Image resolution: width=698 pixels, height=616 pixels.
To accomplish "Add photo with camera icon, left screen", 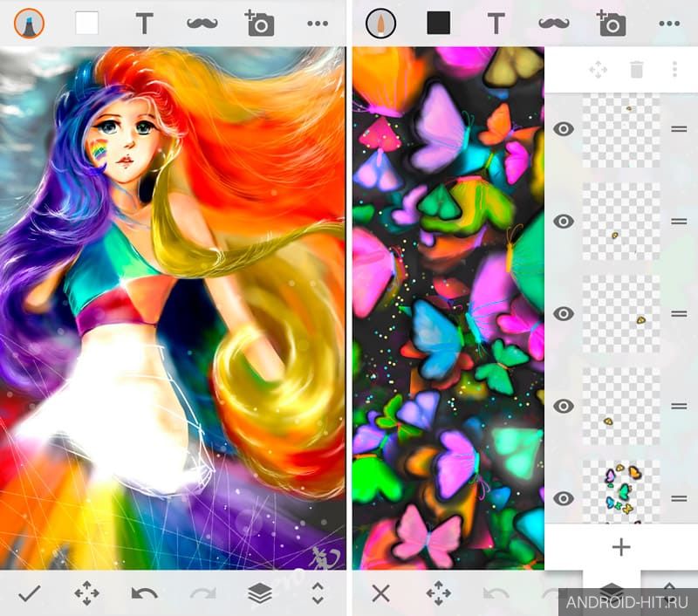I will click(259, 24).
